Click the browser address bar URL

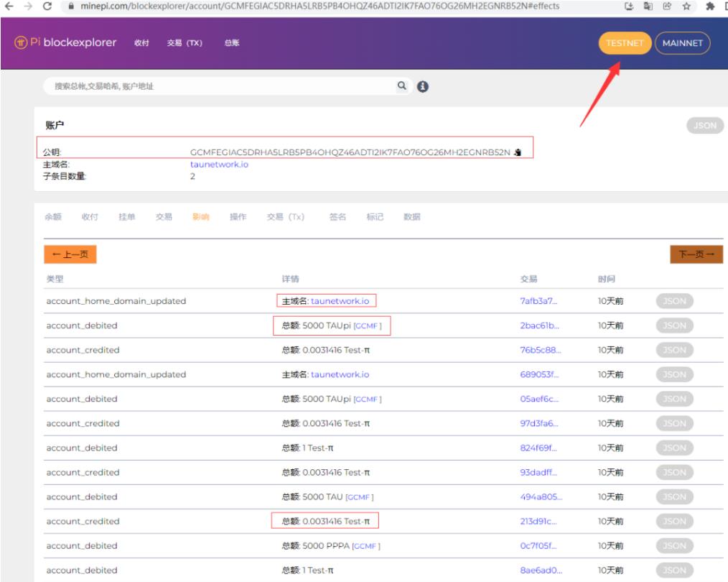point(320,6)
